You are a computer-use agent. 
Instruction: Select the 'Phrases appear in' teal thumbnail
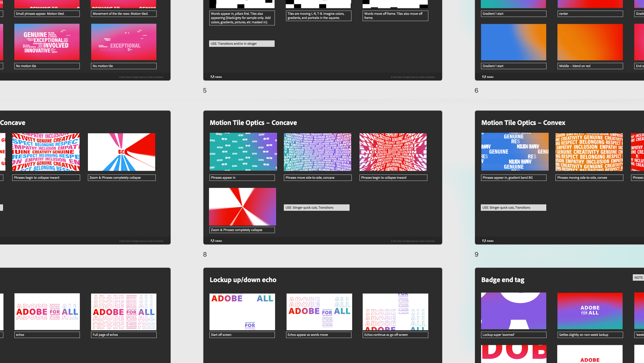pos(243,152)
